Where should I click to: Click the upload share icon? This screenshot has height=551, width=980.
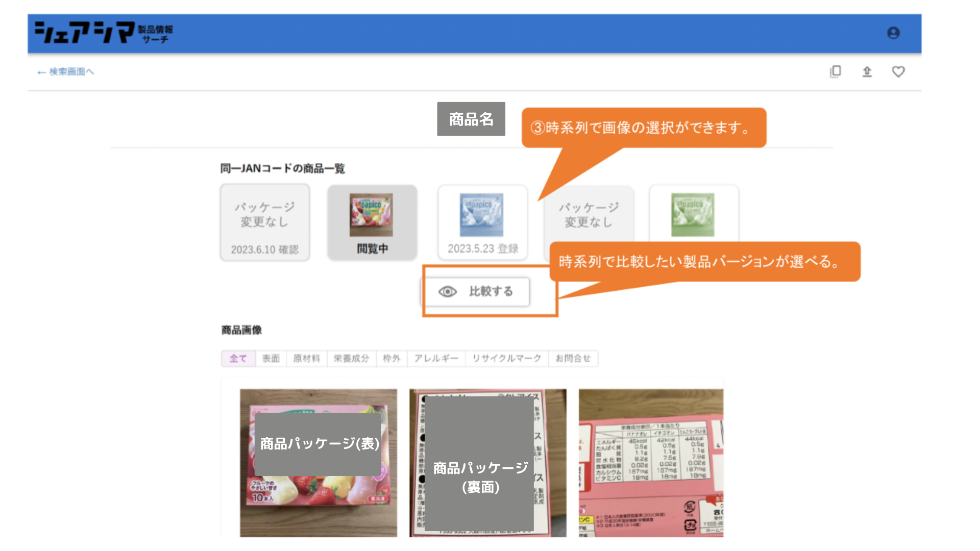pyautogui.click(x=867, y=71)
